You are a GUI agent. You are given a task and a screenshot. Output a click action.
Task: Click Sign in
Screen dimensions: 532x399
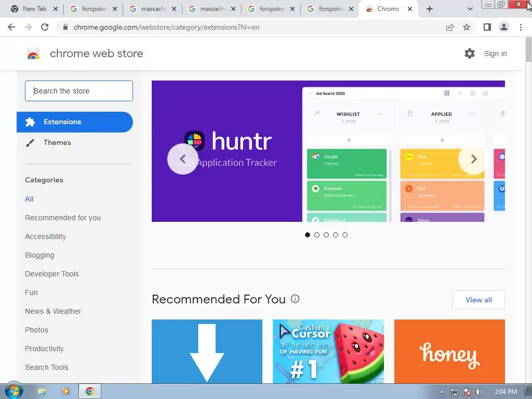click(x=495, y=54)
